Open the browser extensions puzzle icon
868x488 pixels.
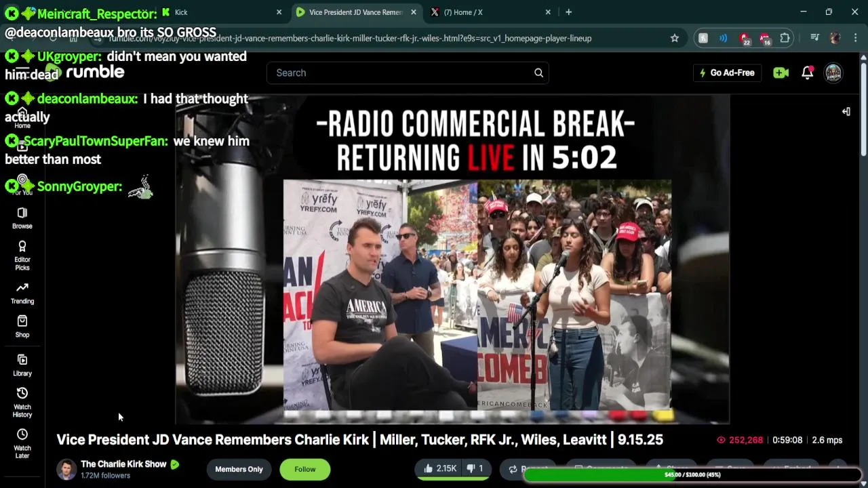tap(785, 38)
